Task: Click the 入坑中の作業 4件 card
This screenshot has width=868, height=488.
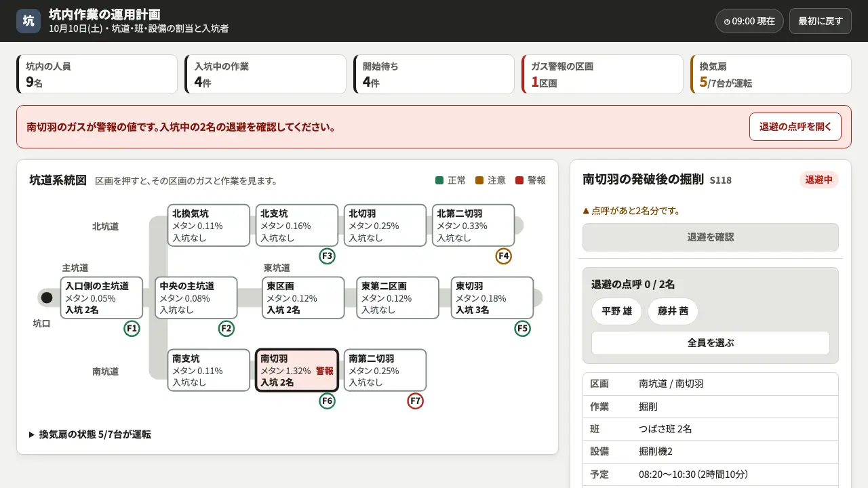Action: tap(265, 75)
